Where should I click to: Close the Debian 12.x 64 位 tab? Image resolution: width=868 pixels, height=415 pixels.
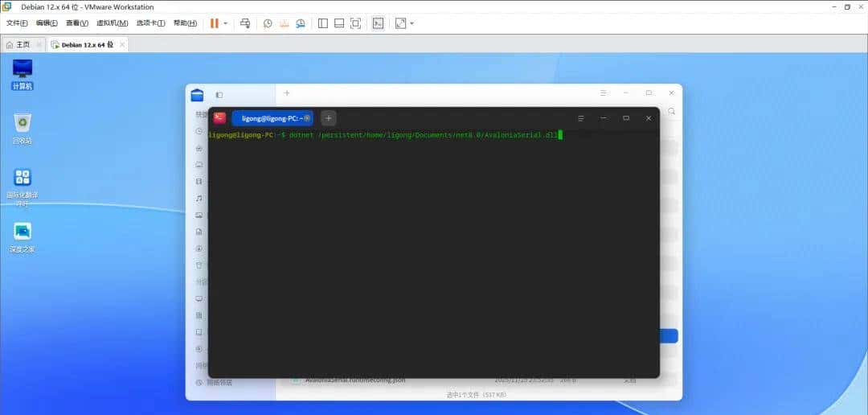(x=122, y=45)
